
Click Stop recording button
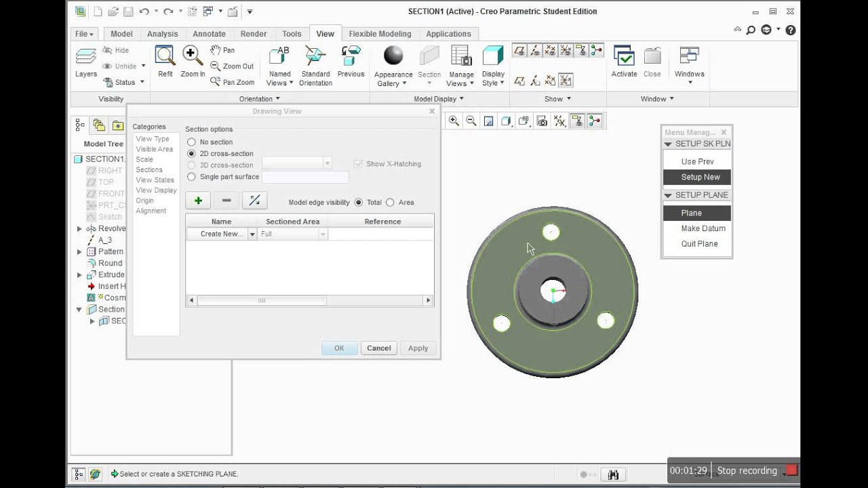[x=756, y=470]
